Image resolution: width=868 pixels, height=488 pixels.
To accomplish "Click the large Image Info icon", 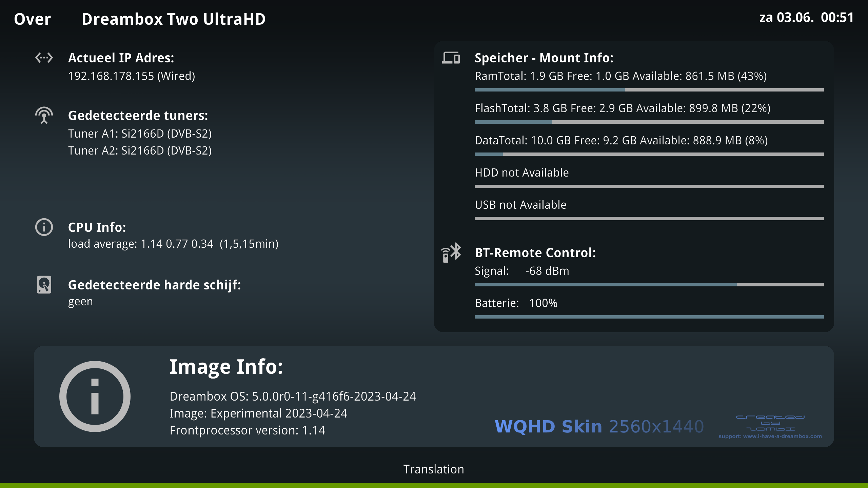I will [95, 396].
